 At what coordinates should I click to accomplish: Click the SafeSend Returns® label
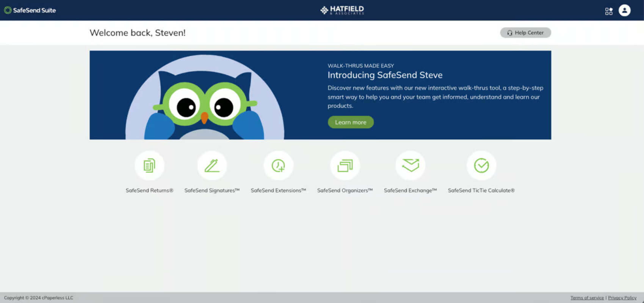149,191
